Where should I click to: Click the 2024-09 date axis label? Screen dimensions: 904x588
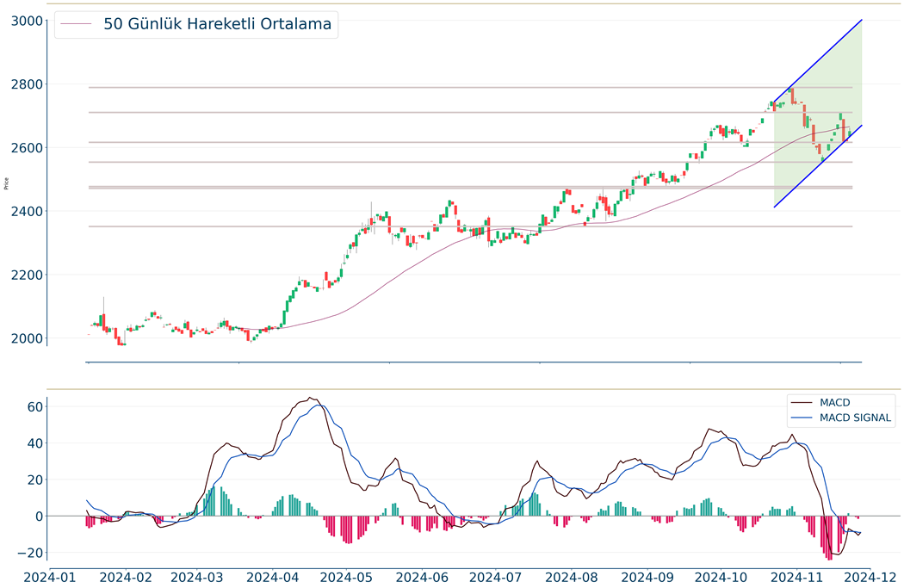point(647,577)
